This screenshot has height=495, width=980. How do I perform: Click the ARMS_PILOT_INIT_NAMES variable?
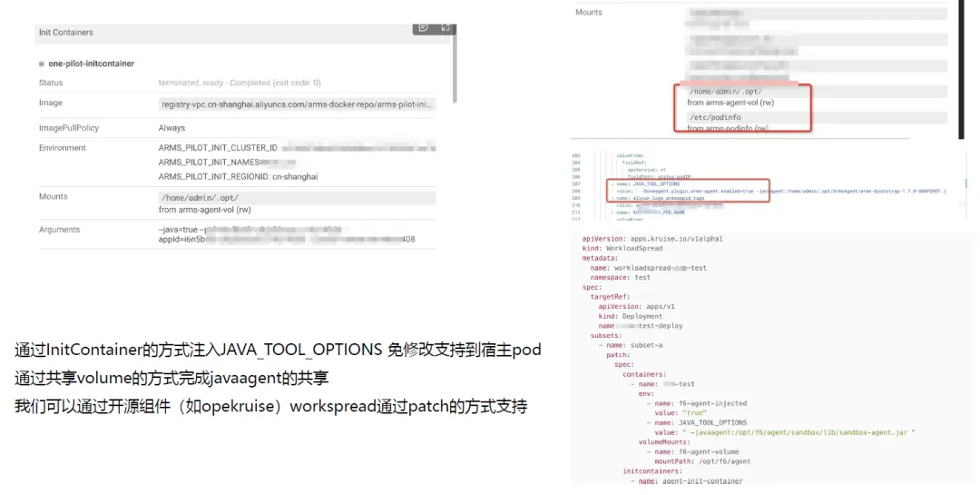pyautogui.click(x=209, y=163)
